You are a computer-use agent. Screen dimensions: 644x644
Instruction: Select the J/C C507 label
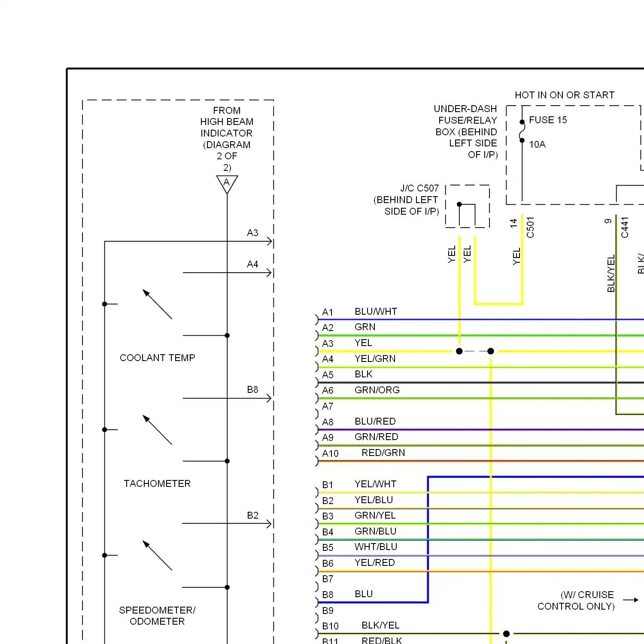pyautogui.click(x=419, y=188)
